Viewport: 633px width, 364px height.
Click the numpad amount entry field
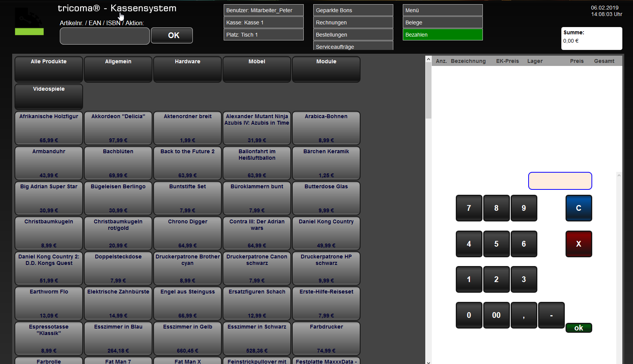pos(560,181)
